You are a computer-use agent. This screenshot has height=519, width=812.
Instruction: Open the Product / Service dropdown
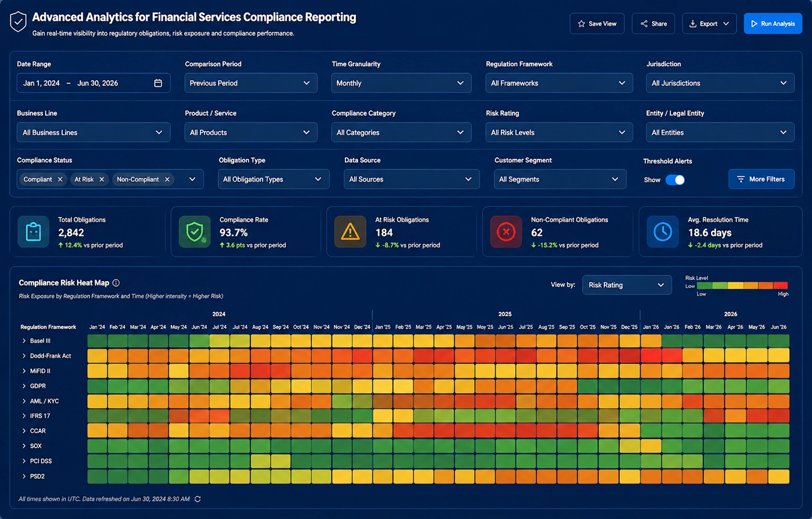[x=251, y=132]
